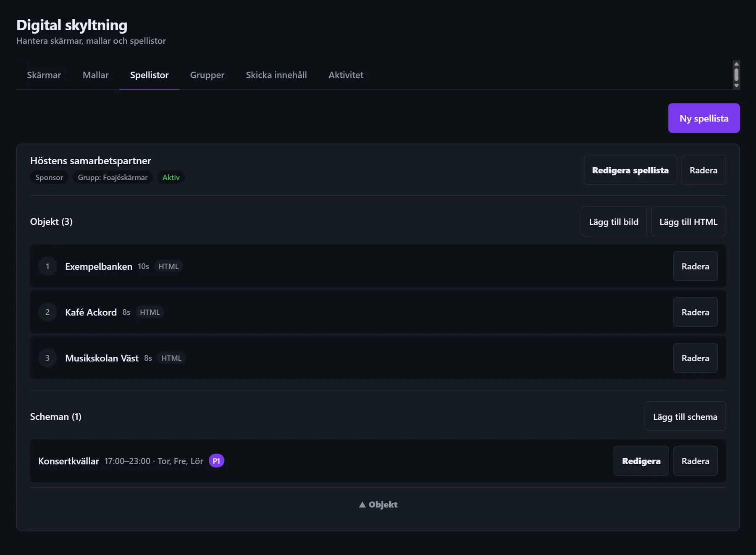756x555 pixels.
Task: Click Redigera spellista button
Action: point(630,170)
